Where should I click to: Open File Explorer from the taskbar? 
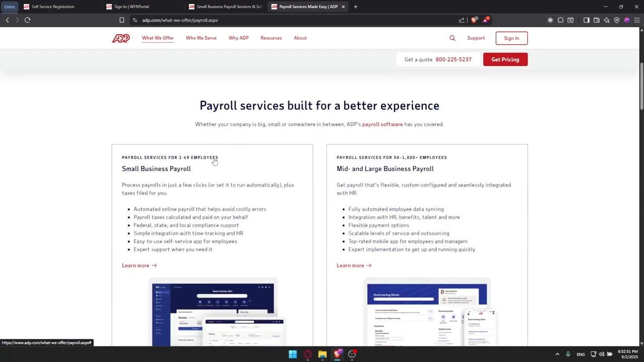(323, 354)
